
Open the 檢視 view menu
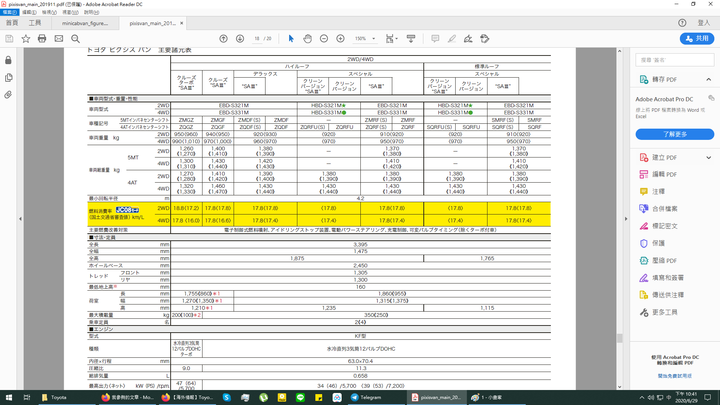pyautogui.click(x=50, y=12)
